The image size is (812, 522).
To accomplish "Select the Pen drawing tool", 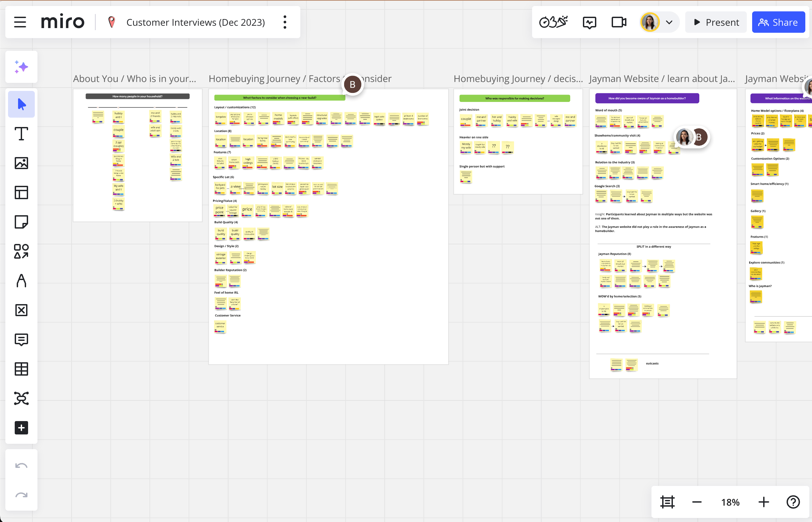I will coord(21,281).
